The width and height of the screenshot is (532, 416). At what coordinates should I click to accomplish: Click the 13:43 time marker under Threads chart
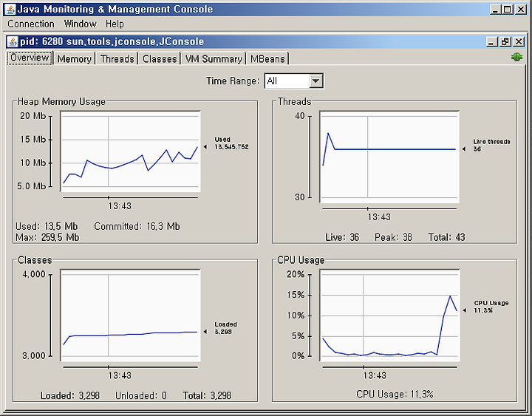coord(379,217)
